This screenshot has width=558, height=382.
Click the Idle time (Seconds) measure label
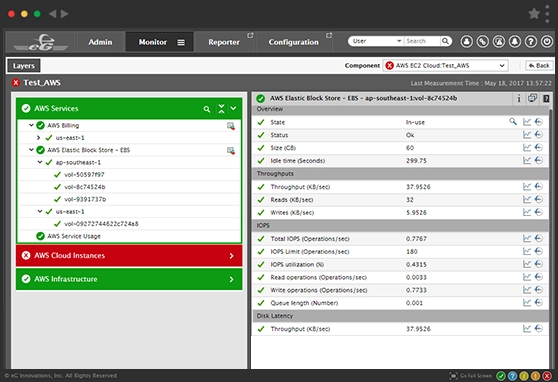coord(298,161)
